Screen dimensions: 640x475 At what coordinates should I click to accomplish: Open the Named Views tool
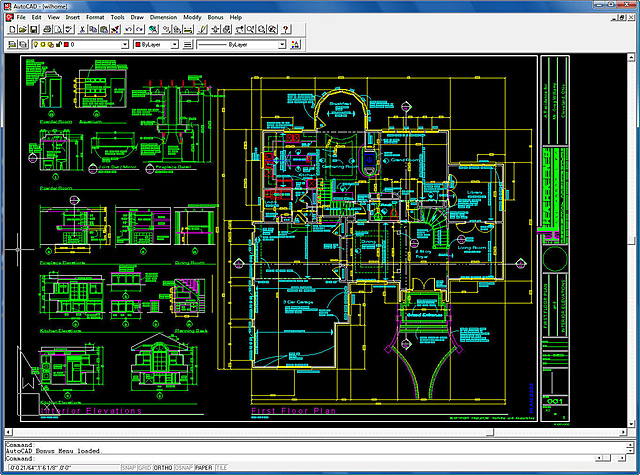pos(227,29)
